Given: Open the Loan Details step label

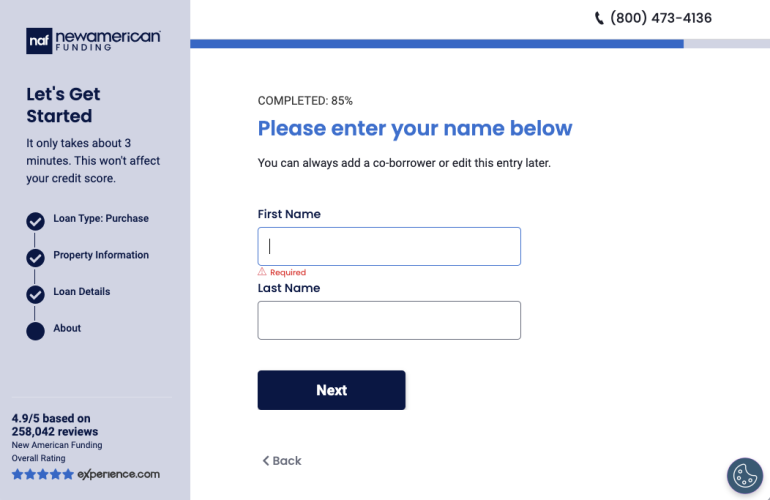Looking at the screenshot, I should [x=82, y=292].
